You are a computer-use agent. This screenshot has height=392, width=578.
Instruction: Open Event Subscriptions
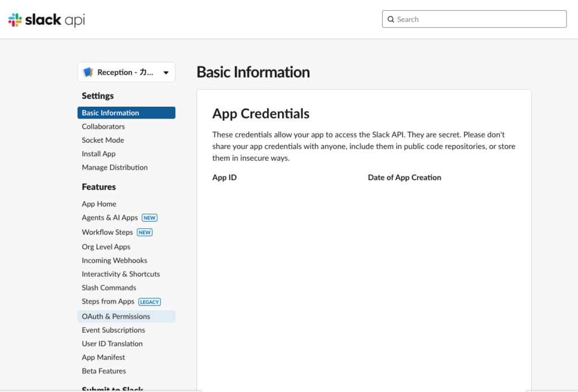[113, 330]
